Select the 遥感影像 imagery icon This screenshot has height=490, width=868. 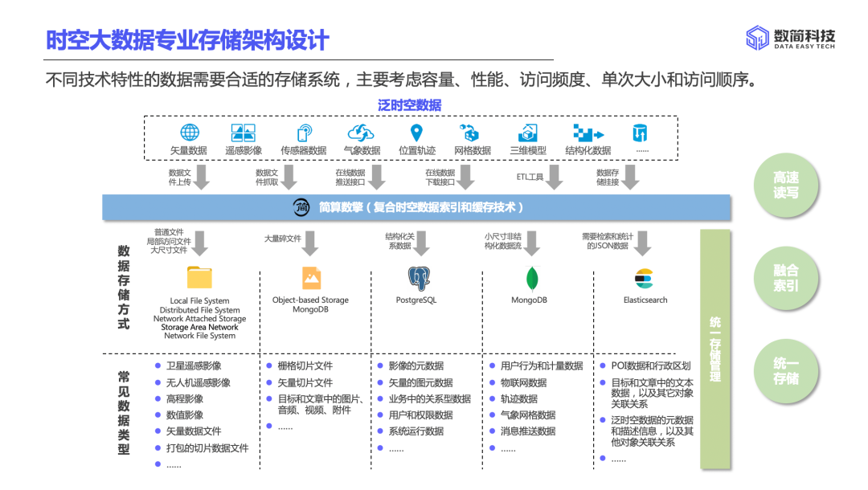pos(243,133)
